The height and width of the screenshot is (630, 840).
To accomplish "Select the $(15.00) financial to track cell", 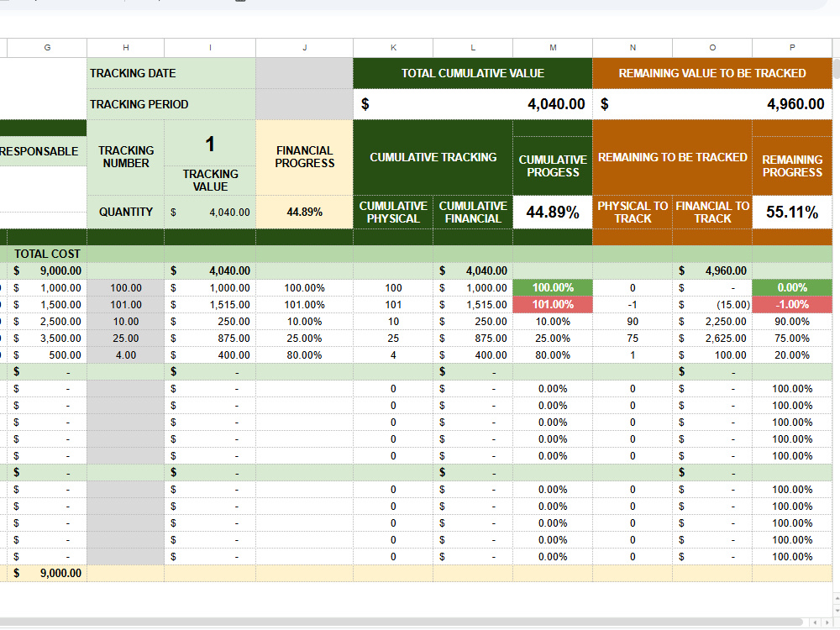I will [712, 304].
